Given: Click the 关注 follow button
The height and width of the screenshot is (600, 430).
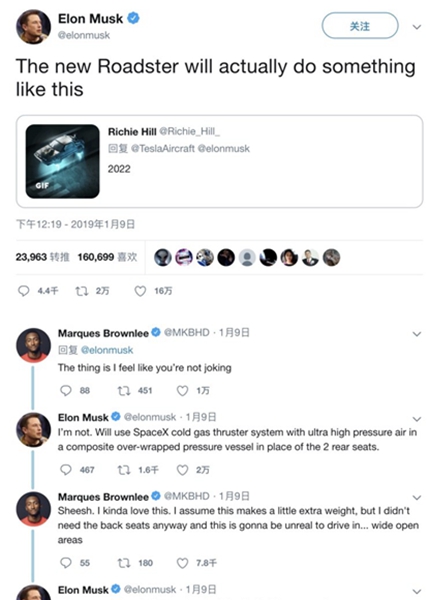Looking at the screenshot, I should 360,26.
